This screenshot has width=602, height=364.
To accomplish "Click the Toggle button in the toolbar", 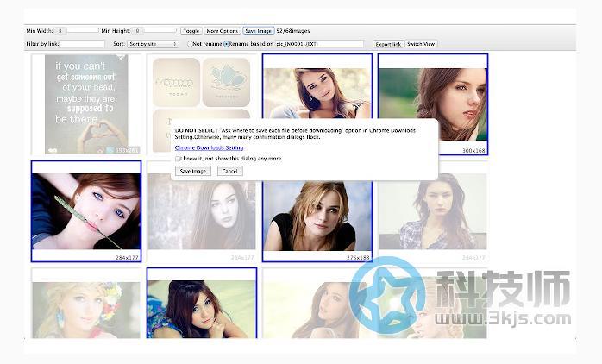I will pos(191,31).
